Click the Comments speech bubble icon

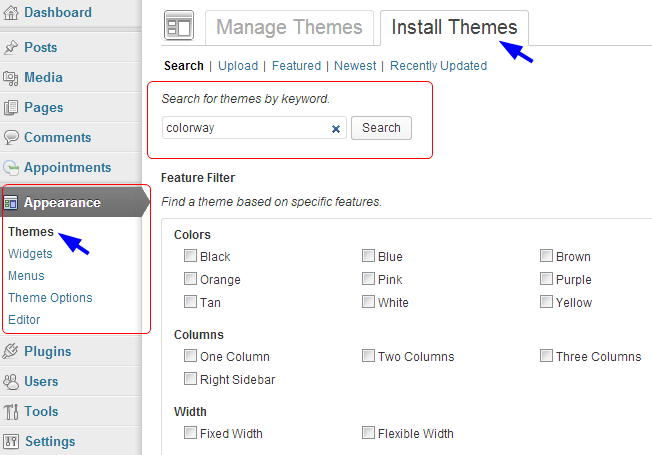(11, 137)
